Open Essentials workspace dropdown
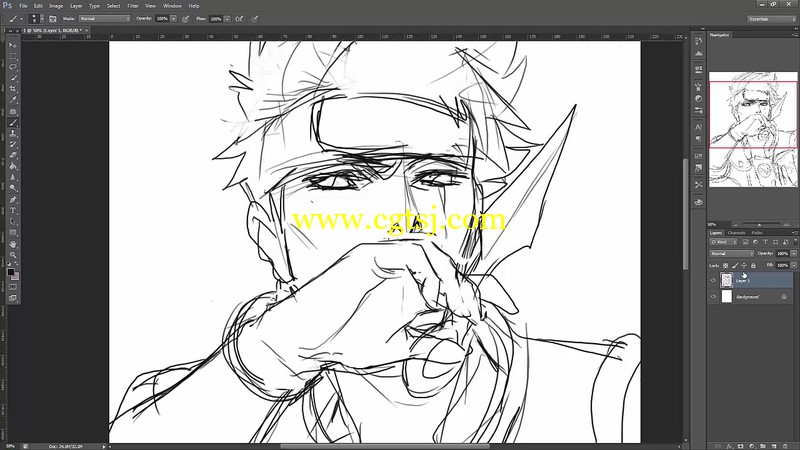The width and height of the screenshot is (800, 450). (x=771, y=19)
